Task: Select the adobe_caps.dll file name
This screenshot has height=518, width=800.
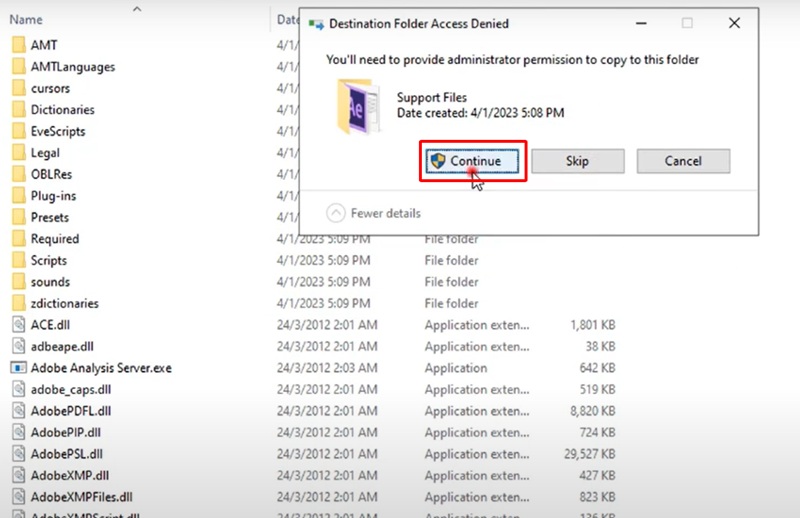Action: (x=71, y=389)
